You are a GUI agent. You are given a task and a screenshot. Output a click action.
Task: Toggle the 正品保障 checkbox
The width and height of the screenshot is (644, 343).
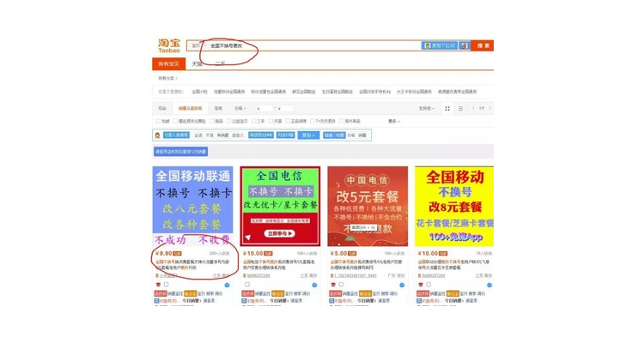[x=288, y=121]
